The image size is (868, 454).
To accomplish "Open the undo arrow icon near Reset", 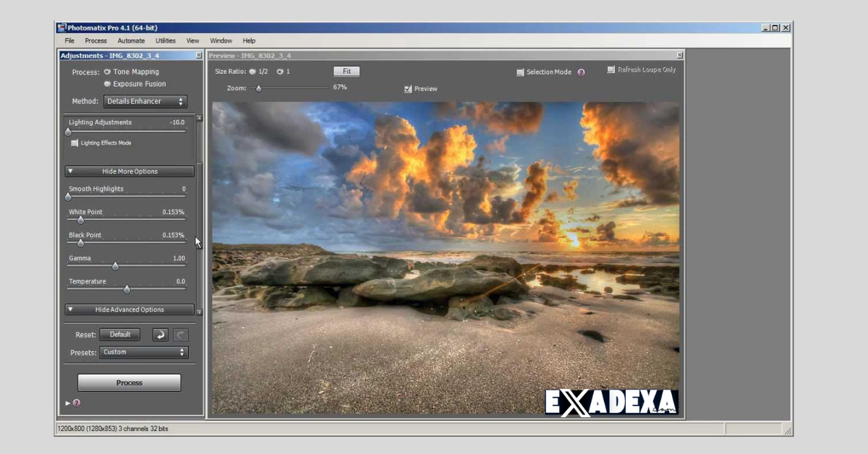I will 159,334.
